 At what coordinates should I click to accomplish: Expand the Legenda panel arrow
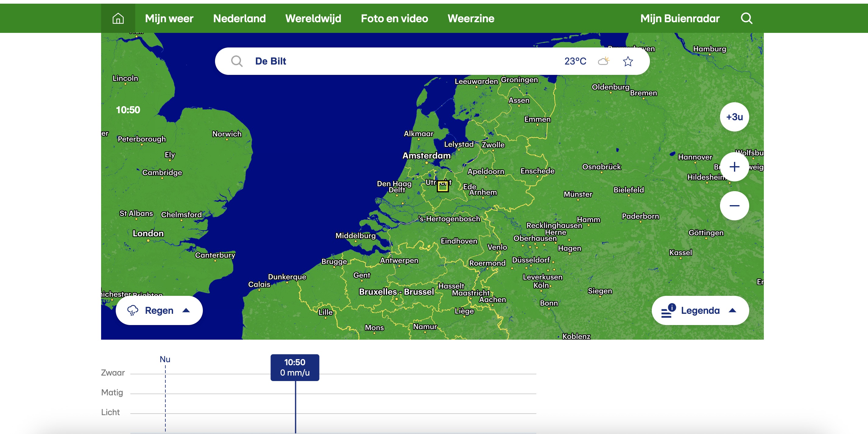(x=732, y=310)
